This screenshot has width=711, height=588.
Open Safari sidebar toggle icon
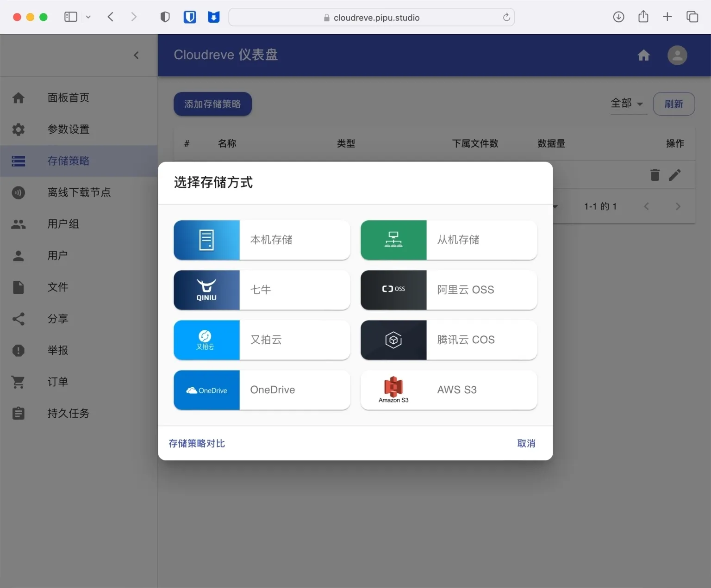tap(70, 17)
